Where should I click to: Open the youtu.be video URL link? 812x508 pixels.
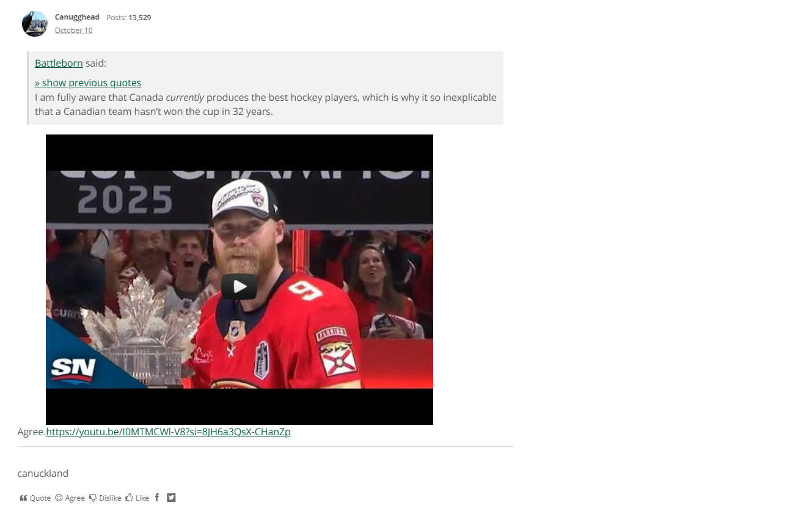(x=168, y=432)
